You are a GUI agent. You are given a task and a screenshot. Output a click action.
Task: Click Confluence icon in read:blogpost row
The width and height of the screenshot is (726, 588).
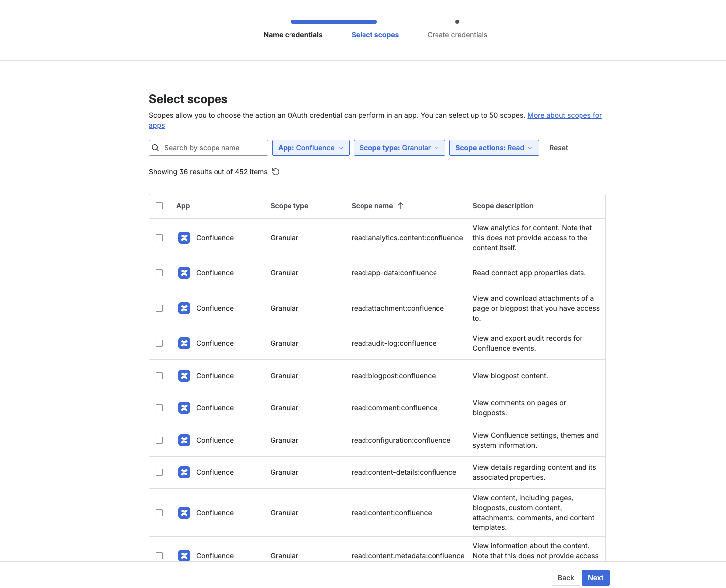coord(184,376)
